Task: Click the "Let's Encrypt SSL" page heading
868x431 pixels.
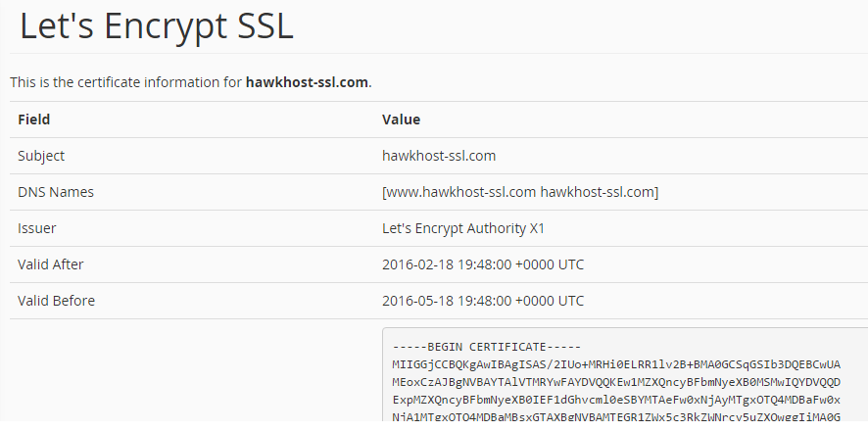Action: (x=156, y=27)
